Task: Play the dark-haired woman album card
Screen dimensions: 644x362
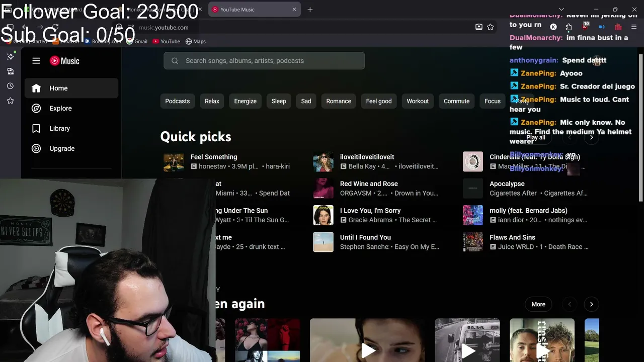Action: click(367, 340)
